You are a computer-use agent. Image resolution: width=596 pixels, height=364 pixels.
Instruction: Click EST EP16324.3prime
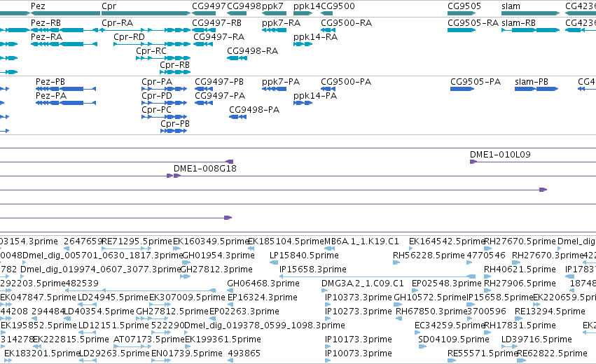tap(262, 297)
